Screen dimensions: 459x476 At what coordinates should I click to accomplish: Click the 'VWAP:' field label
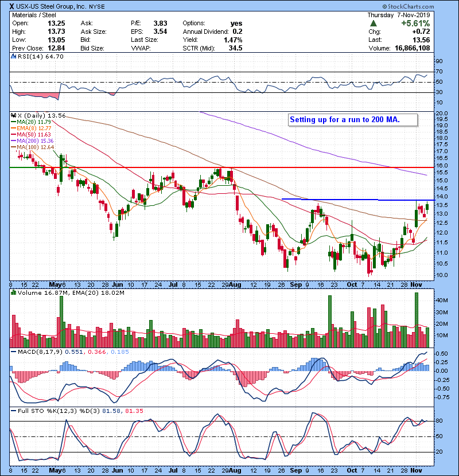[141, 48]
